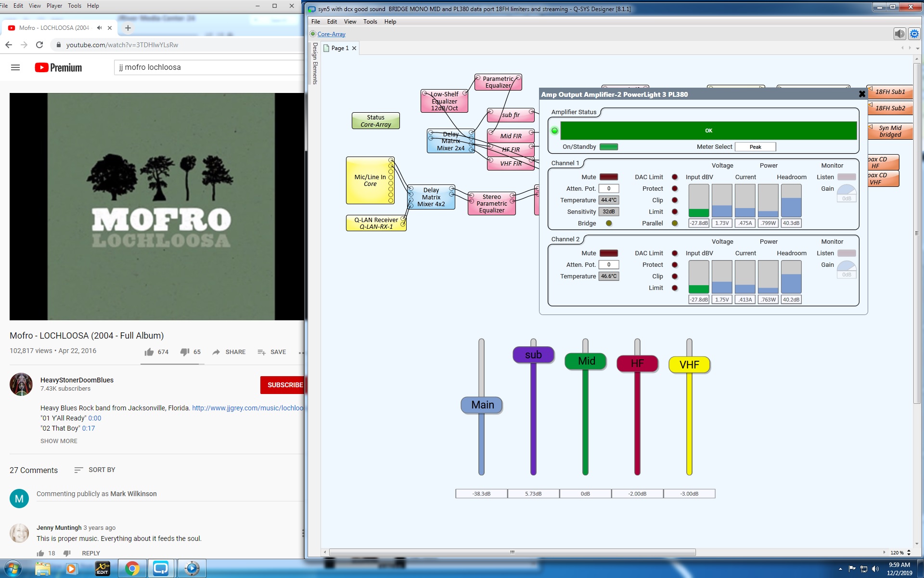The width and height of the screenshot is (924, 578).
Task: Open the zoom 120% stepper
Action: pyautogui.click(x=909, y=552)
